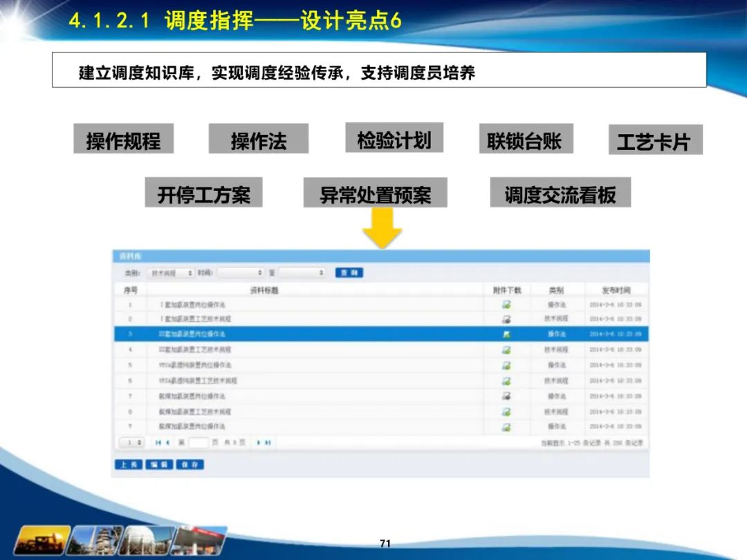The image size is (747, 560).
Task: Jump to last page arrow
Action: (268, 442)
